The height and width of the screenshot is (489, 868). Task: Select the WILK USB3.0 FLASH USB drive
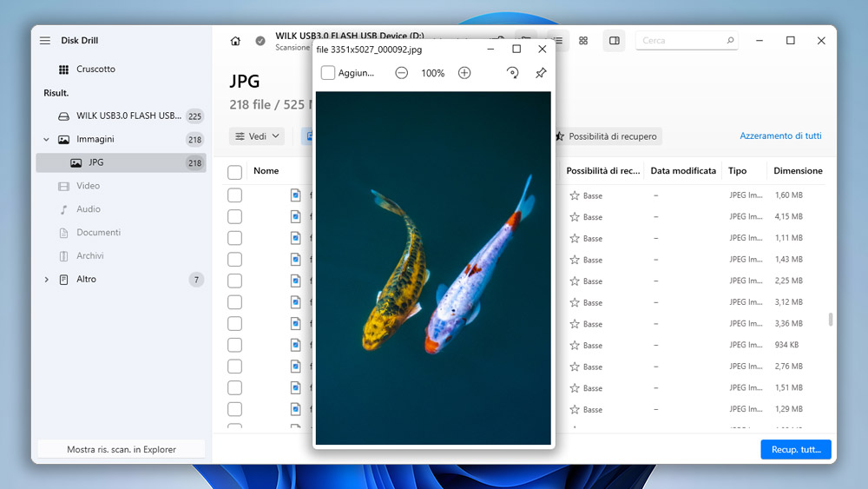click(x=121, y=116)
